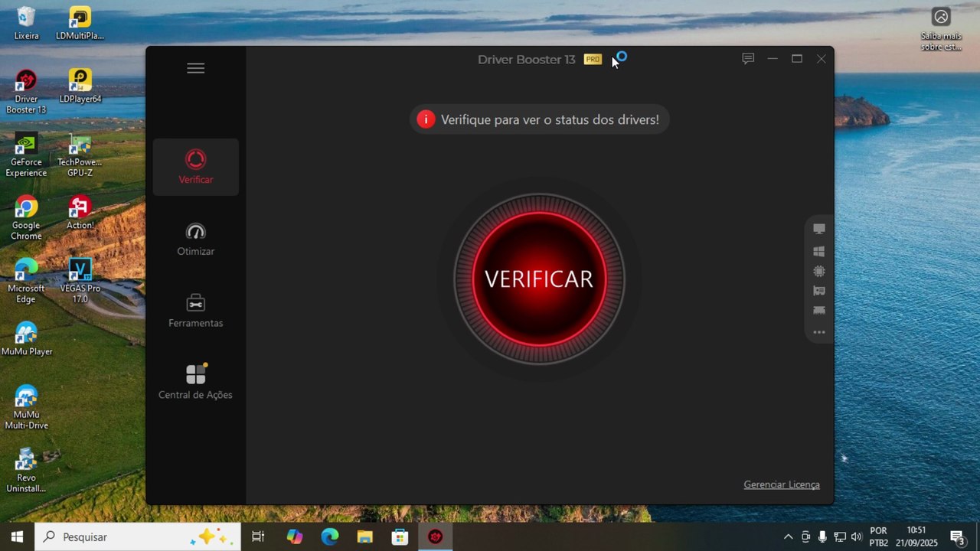Click the PRO badge in title

pos(593,59)
